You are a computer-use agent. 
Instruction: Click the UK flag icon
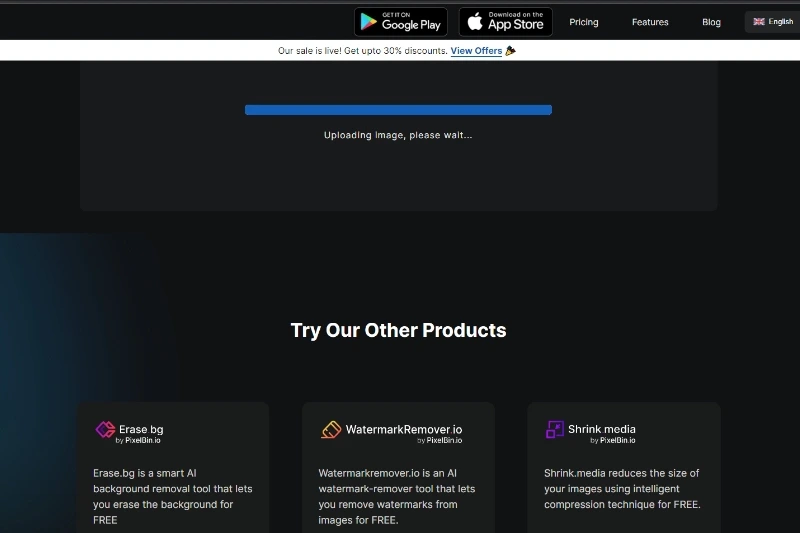759,21
